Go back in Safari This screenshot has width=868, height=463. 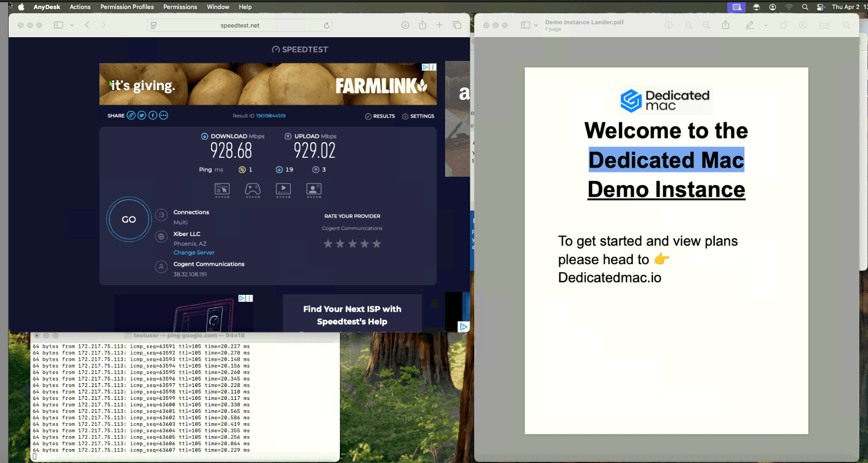87,25
